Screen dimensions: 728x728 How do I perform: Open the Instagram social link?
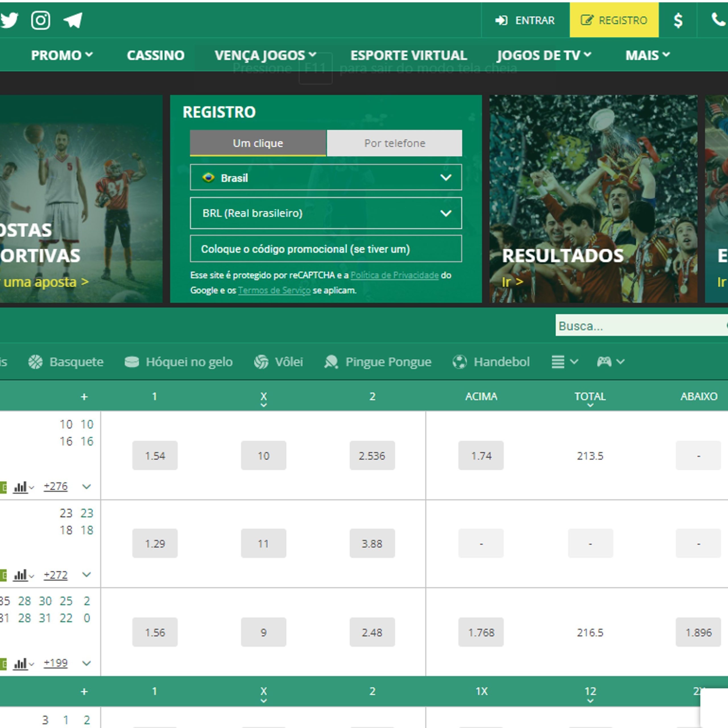[x=40, y=20]
